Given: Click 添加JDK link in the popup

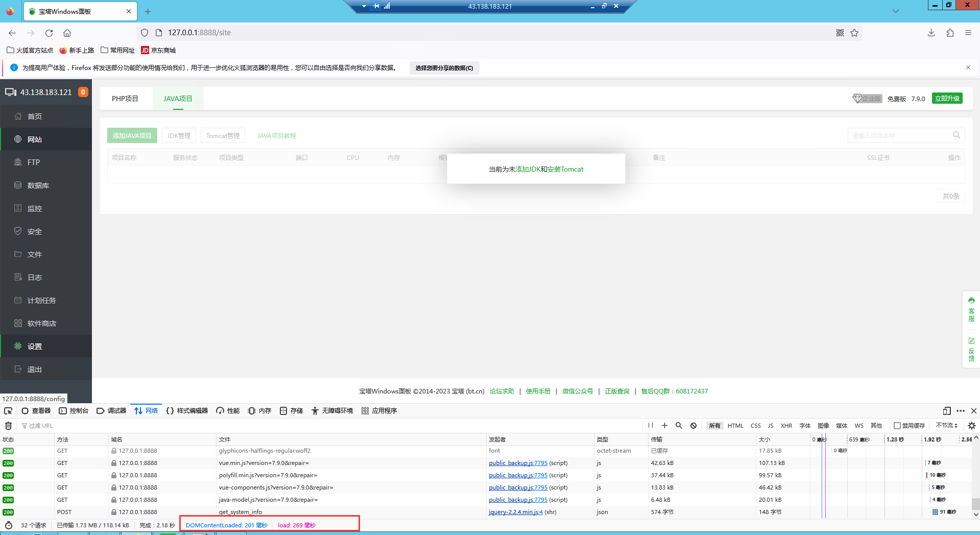Looking at the screenshot, I should pos(528,169).
